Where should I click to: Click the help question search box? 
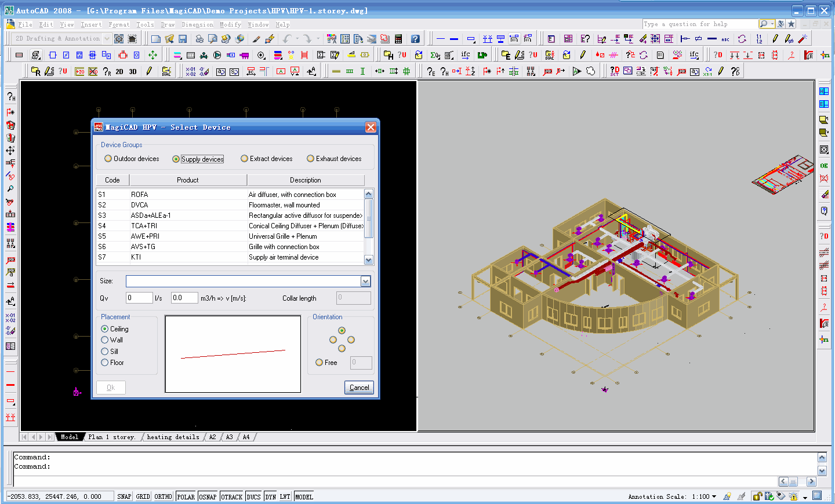point(700,24)
